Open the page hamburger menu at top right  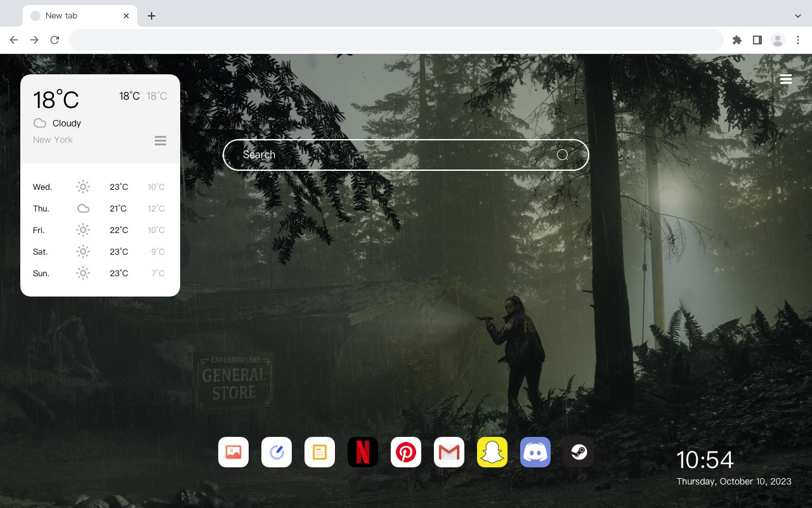pos(786,79)
